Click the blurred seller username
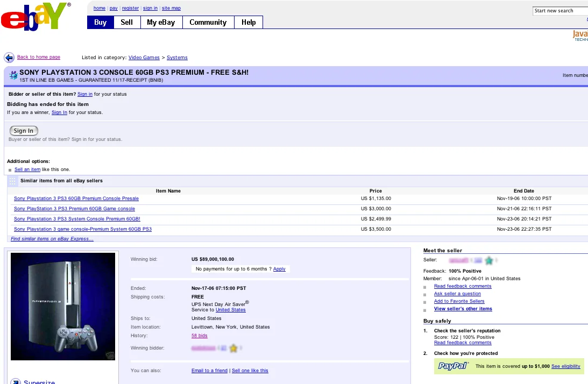This screenshot has width=588, height=384. 459,260
